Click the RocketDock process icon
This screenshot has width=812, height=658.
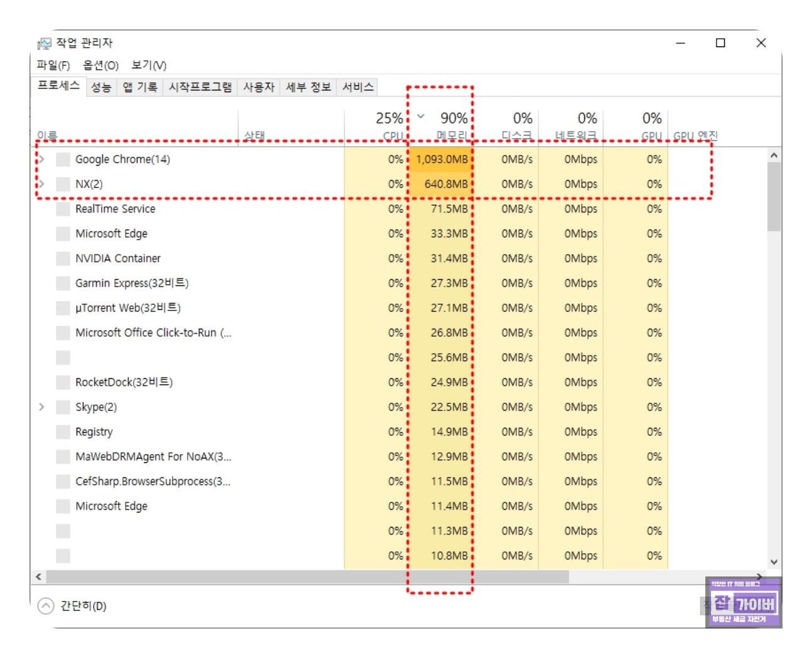63,382
